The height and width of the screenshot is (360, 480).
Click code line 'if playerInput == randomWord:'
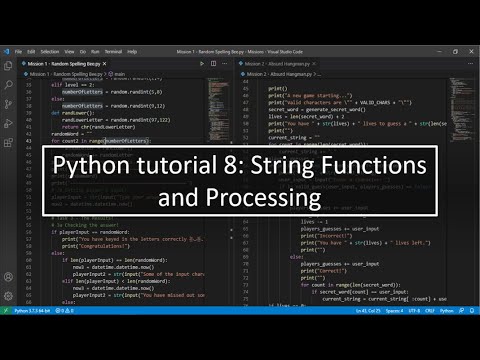click(90, 232)
